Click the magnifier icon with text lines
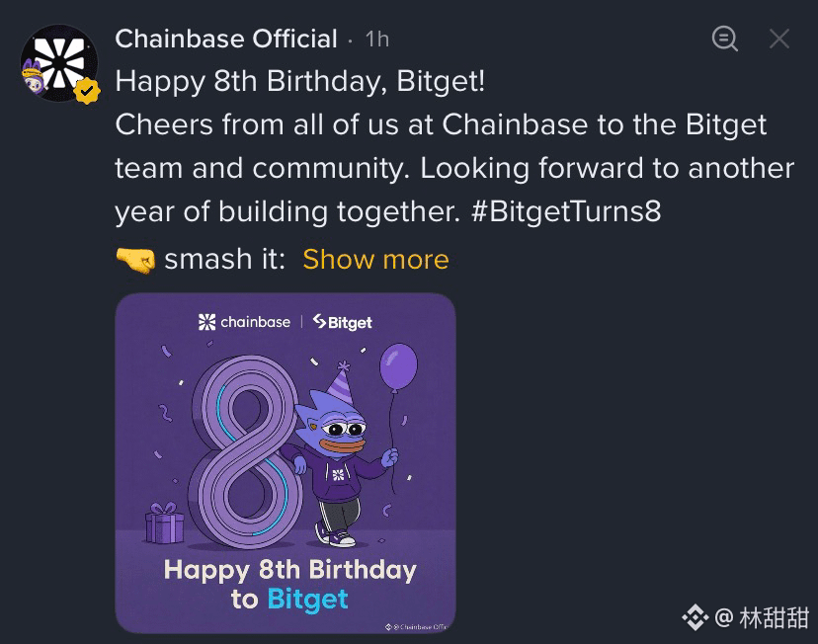 pos(724,39)
